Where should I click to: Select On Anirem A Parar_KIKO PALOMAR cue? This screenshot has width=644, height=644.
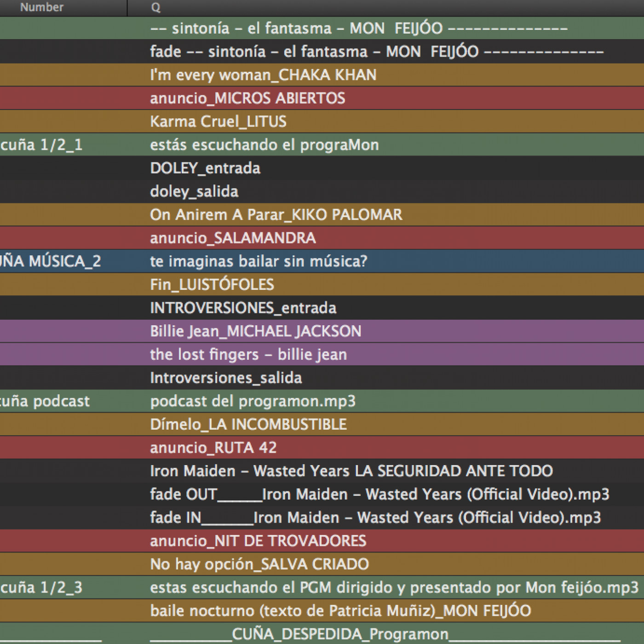click(276, 215)
